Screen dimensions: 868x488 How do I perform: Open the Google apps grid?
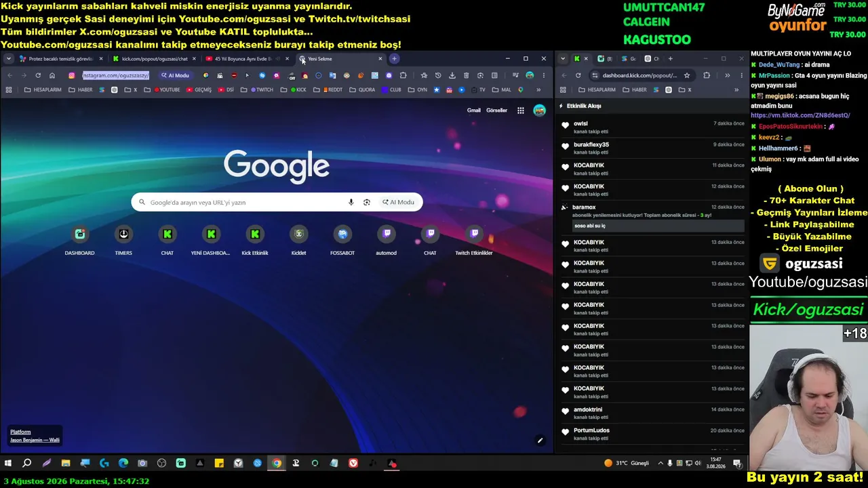point(521,110)
